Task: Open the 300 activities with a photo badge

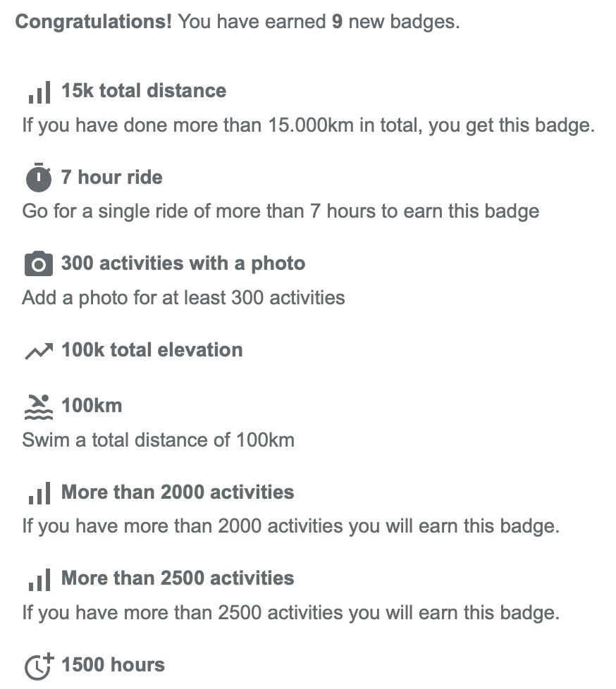Action: tap(183, 263)
